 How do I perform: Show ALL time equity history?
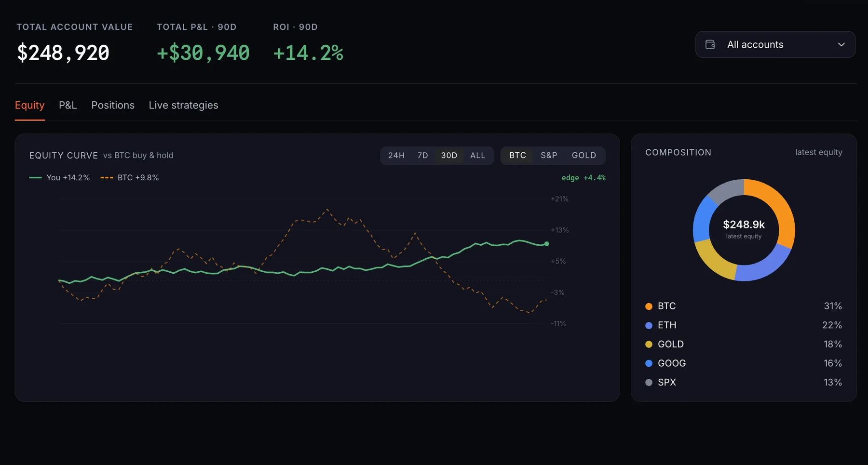[x=478, y=155]
